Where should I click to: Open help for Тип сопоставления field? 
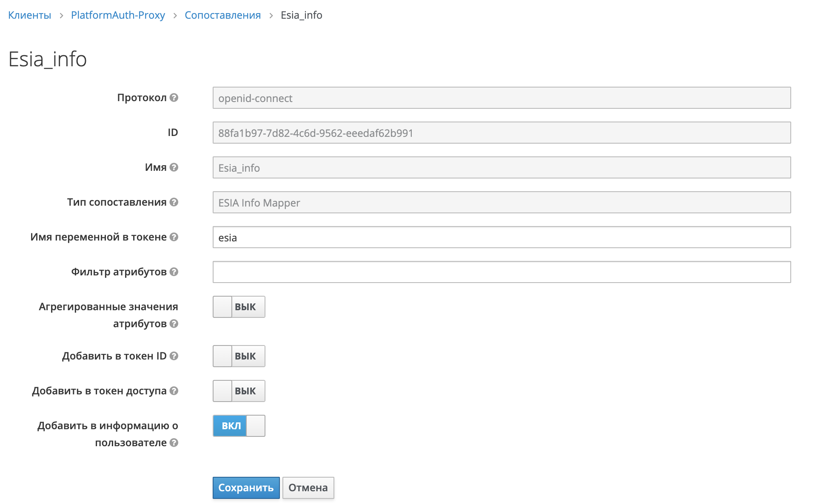coord(174,203)
